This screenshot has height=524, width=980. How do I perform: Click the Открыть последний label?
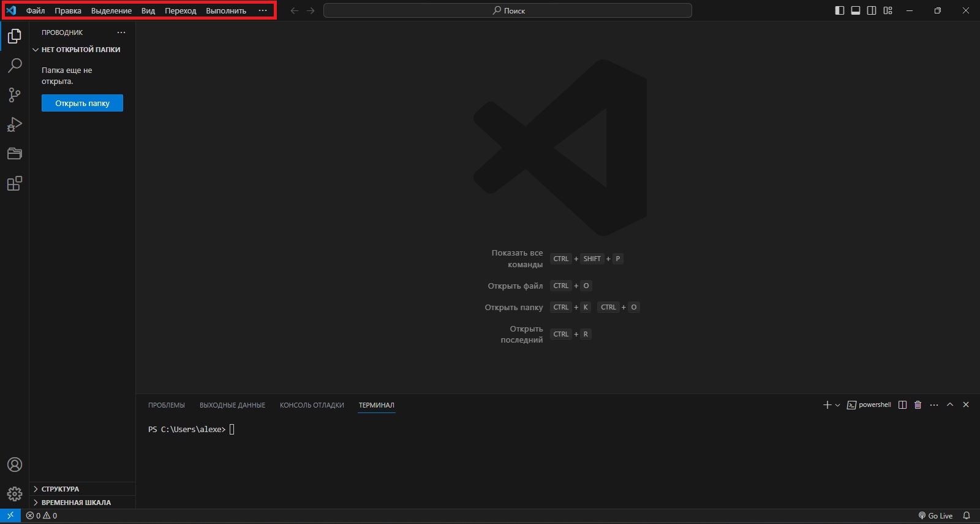coord(522,334)
